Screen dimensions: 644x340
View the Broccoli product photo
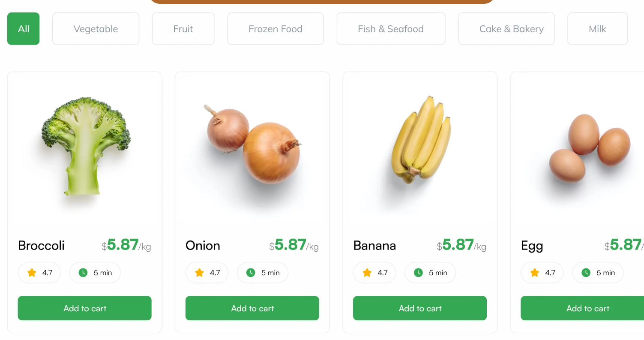point(86,146)
